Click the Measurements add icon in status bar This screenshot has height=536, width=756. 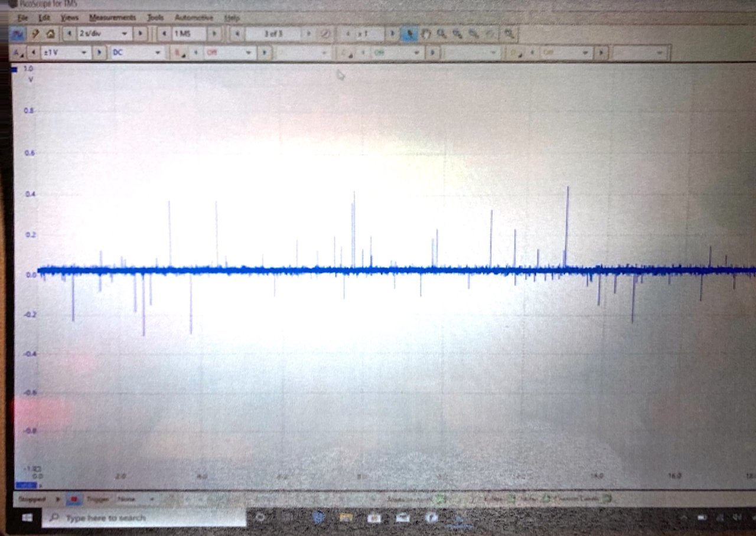click(439, 499)
